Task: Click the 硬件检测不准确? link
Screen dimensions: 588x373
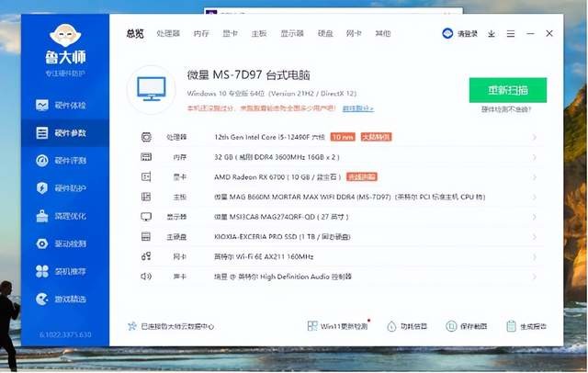Action: pyautogui.click(x=506, y=109)
